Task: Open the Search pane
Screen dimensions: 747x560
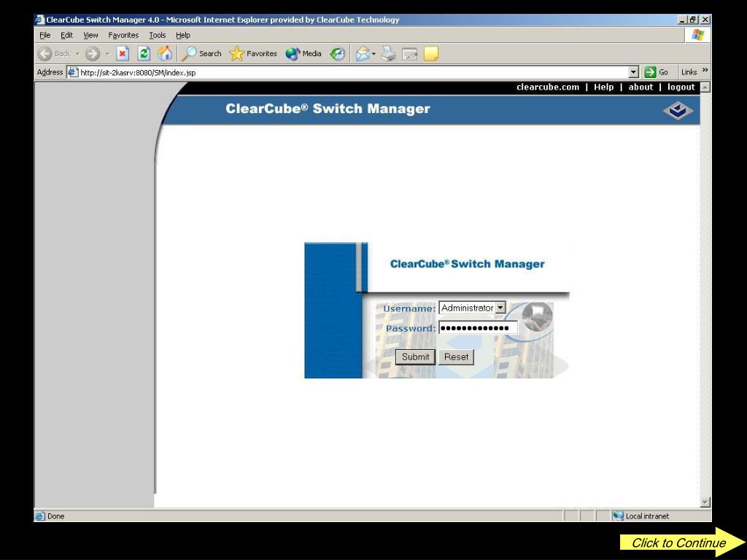Action: coord(201,54)
